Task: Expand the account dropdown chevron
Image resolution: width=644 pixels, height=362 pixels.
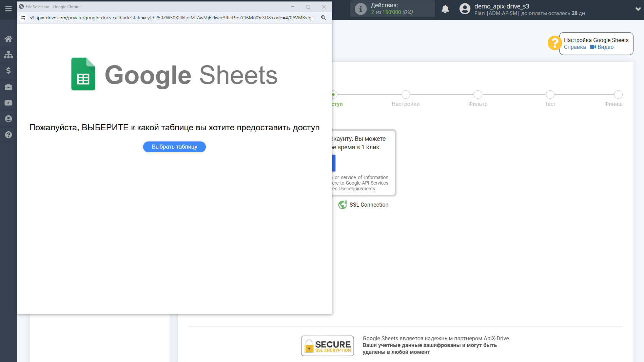Action: pyautogui.click(x=638, y=9)
